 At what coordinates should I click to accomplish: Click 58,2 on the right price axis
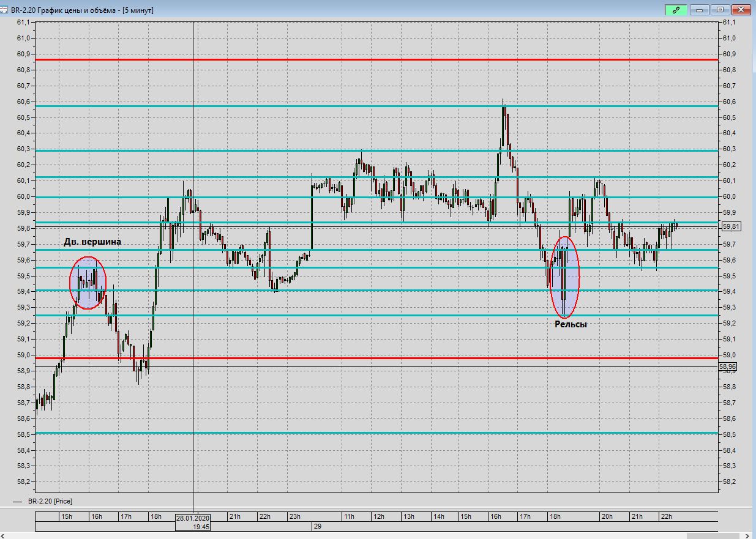coord(729,482)
